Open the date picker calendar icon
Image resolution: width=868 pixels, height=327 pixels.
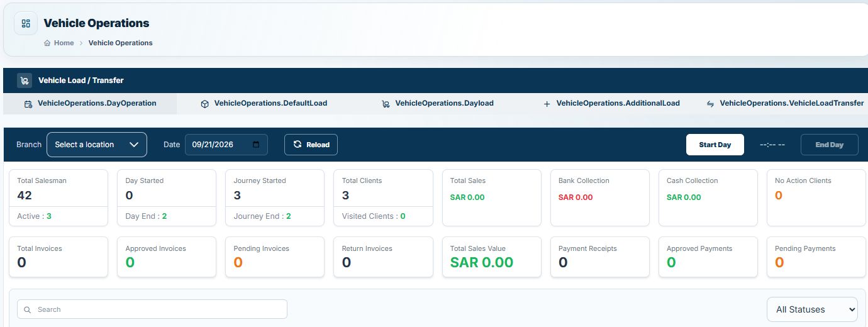256,145
